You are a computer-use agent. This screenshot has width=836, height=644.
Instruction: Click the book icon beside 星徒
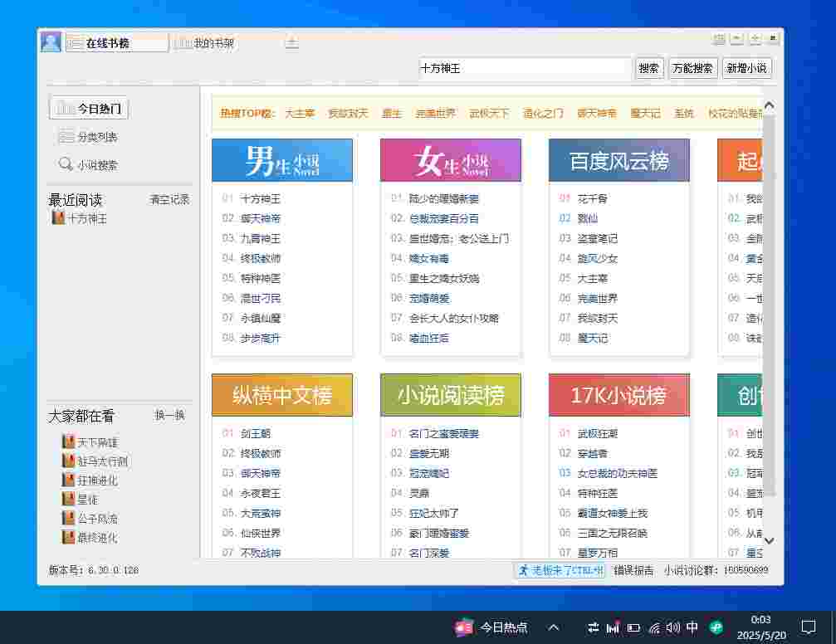68,499
